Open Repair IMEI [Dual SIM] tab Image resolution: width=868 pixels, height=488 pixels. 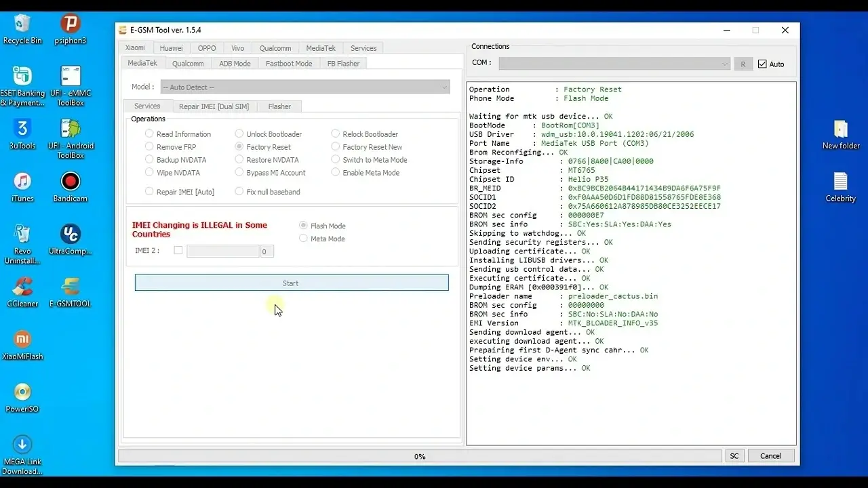214,106
